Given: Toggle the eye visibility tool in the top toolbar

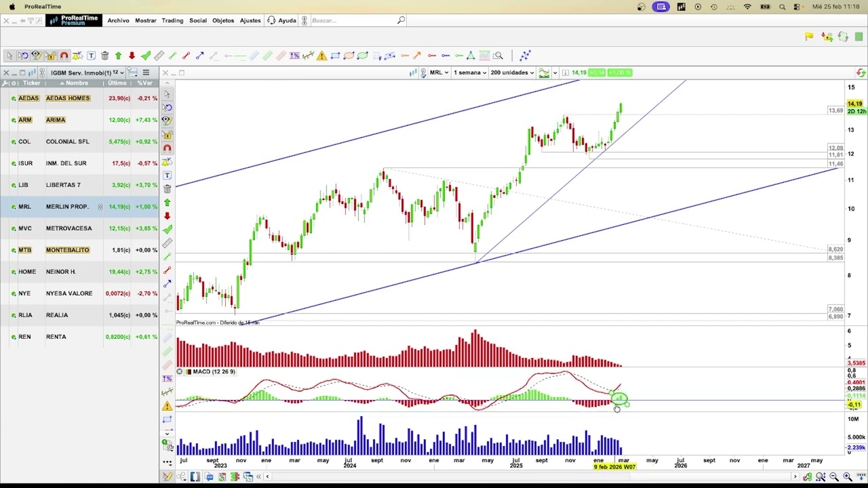Looking at the screenshot, I should pos(37,56).
